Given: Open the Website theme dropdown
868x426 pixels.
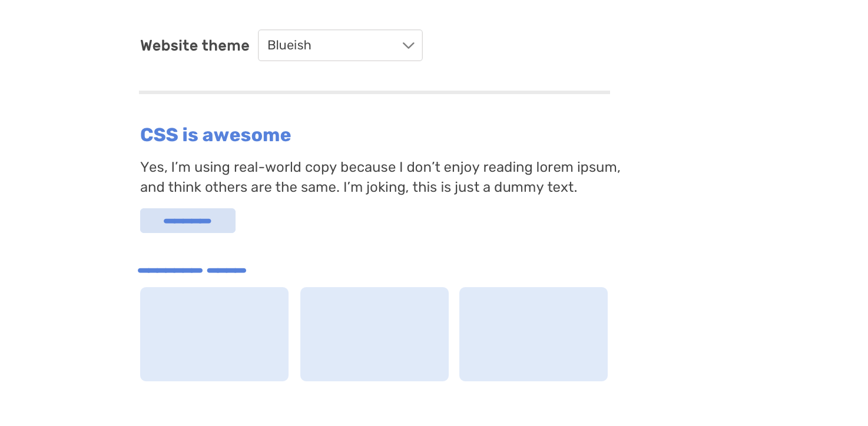Looking at the screenshot, I should (x=340, y=45).
